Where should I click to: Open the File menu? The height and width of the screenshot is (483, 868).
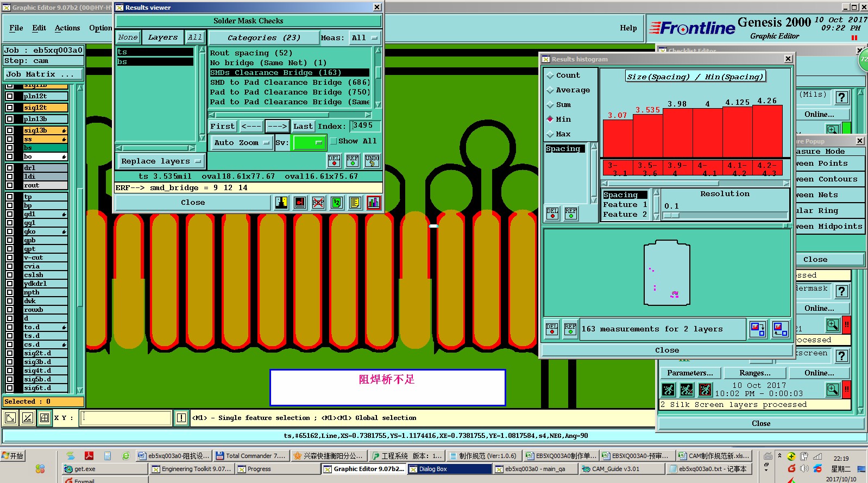point(16,28)
